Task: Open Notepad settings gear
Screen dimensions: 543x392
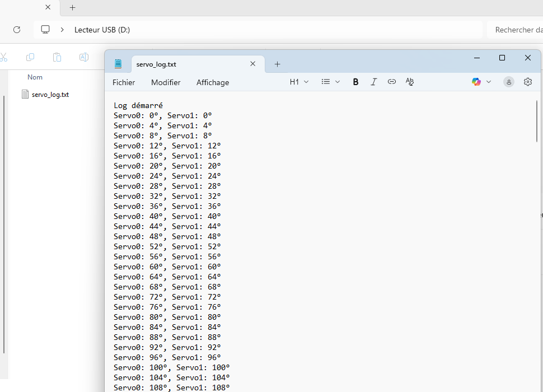Action: [x=528, y=82]
